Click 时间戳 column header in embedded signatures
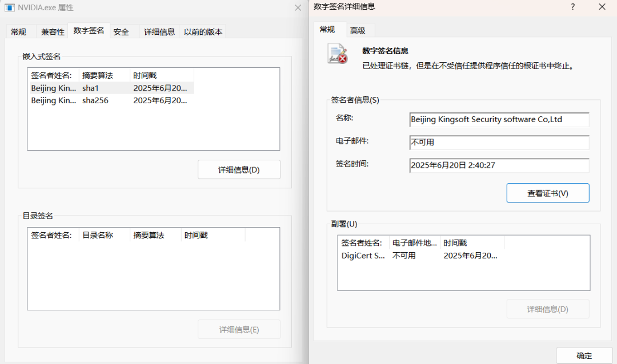617x364 pixels. [162, 75]
